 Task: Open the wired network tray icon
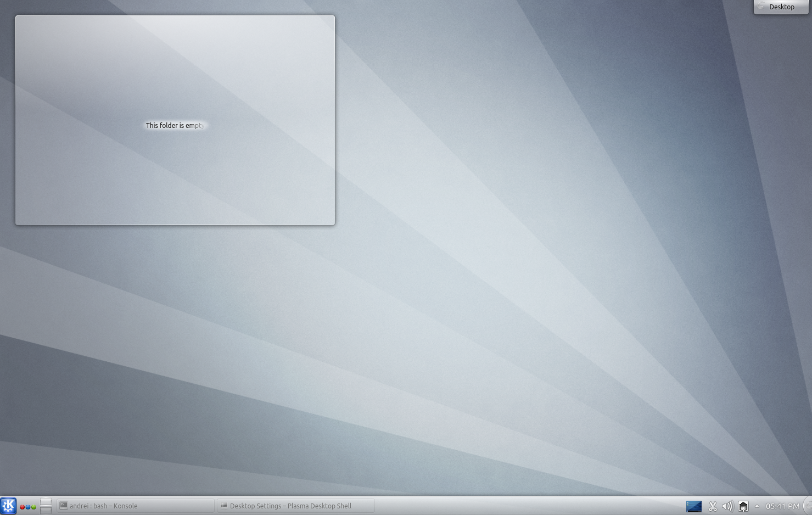click(x=743, y=506)
